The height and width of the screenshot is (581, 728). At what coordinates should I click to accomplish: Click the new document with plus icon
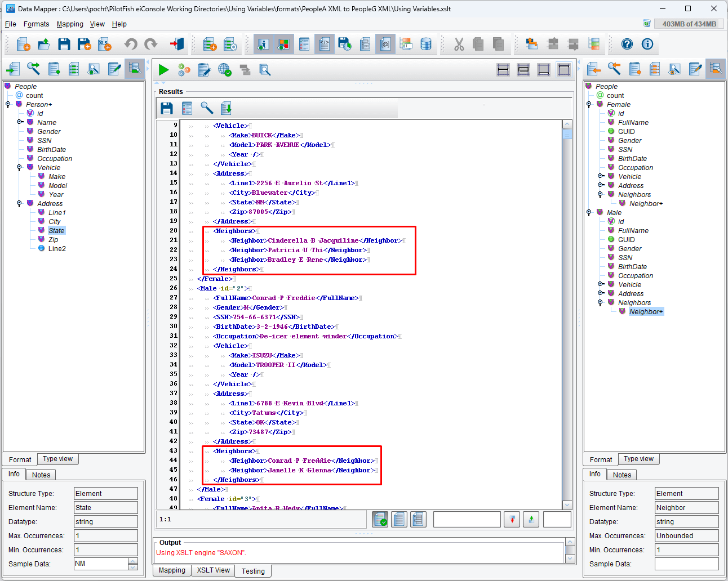23,44
